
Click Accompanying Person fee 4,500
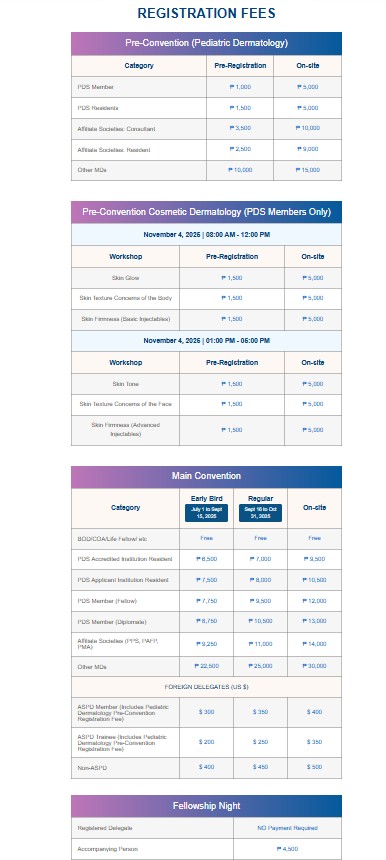[x=287, y=849]
